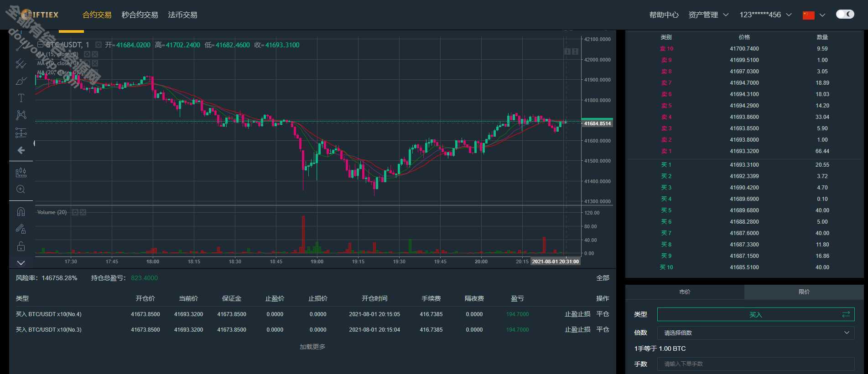868x374 pixels.
Task: Open 秒合约交易 tab
Action: coord(140,15)
